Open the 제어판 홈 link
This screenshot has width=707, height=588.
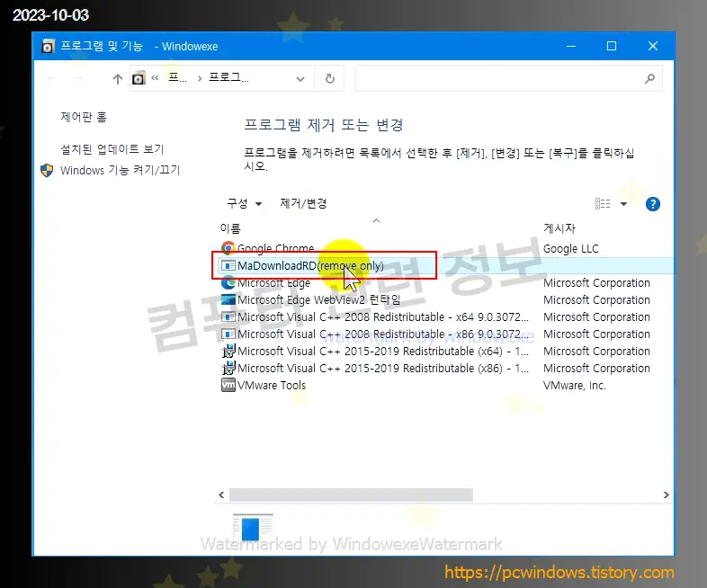point(84,117)
